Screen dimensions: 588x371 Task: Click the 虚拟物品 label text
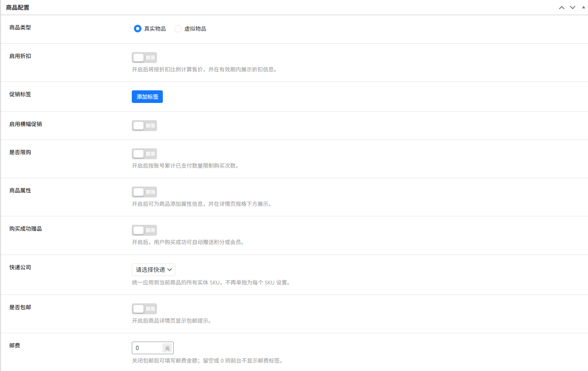coord(195,29)
